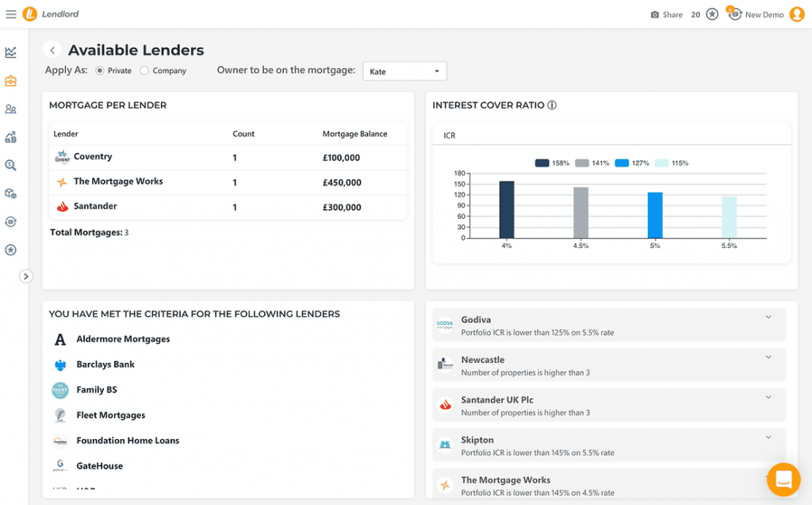The image size is (812, 505).
Task: Click the Interest Cover Ratio info icon
Action: point(552,105)
